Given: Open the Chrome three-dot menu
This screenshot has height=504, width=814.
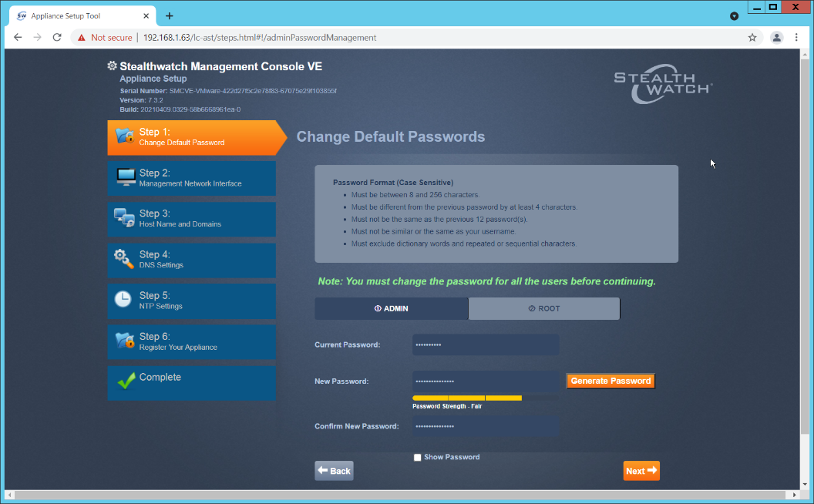Looking at the screenshot, I should point(796,37).
